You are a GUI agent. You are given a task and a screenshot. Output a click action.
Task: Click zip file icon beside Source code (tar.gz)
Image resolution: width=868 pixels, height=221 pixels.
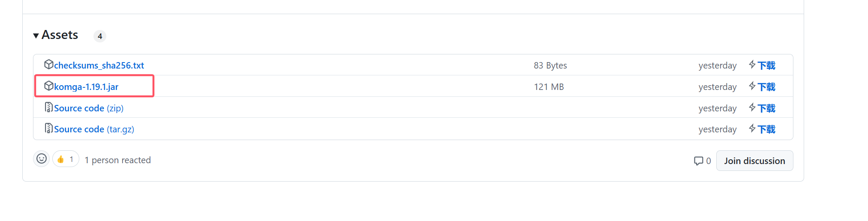click(49, 128)
